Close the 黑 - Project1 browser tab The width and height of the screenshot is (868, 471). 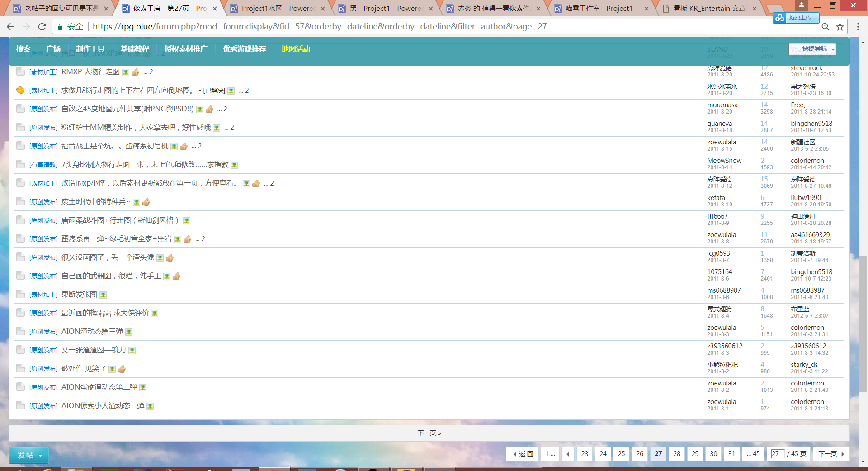[x=430, y=8]
